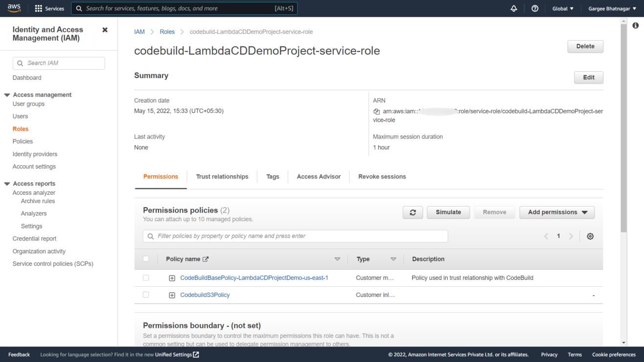Click the external link icon beside Policy name

[206, 259]
